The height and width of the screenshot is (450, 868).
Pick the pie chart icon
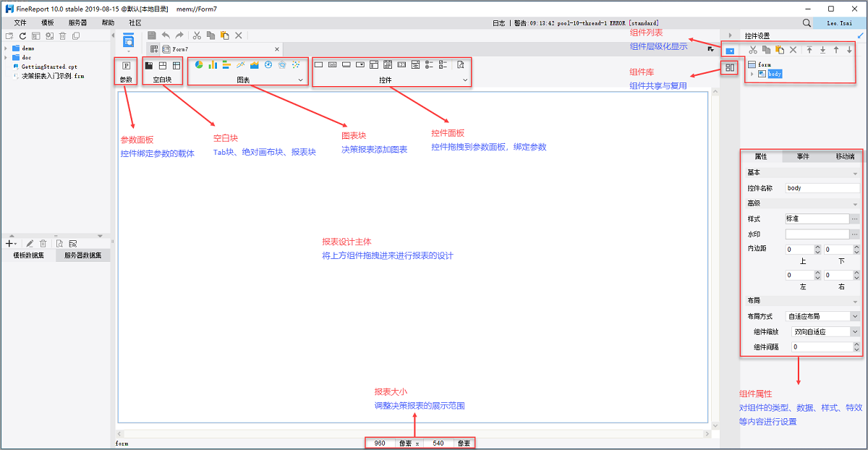[x=199, y=65]
